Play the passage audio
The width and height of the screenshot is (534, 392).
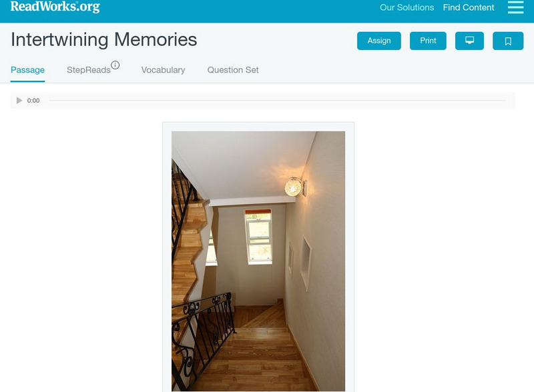[x=19, y=101]
